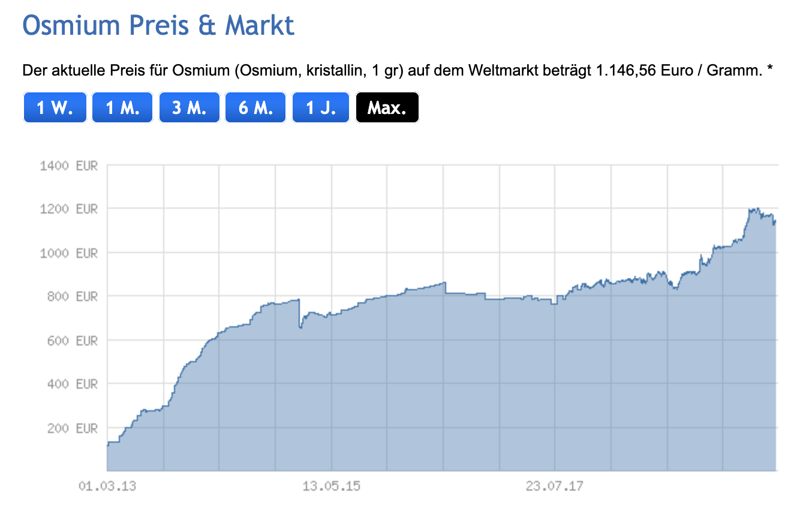Image resolution: width=812 pixels, height=511 pixels.
Task: Click the 600 EUR axis label
Action: pos(72,341)
